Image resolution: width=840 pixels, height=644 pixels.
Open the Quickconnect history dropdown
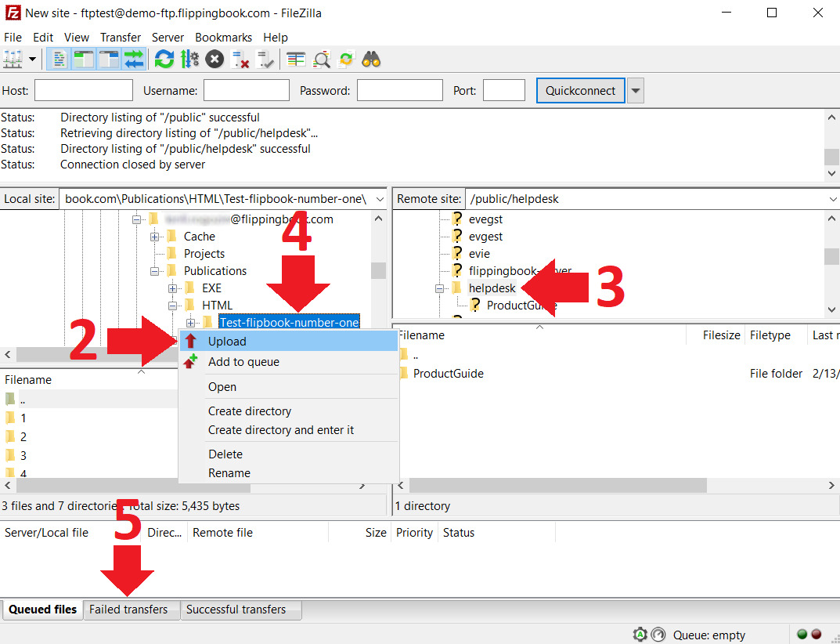[636, 91]
